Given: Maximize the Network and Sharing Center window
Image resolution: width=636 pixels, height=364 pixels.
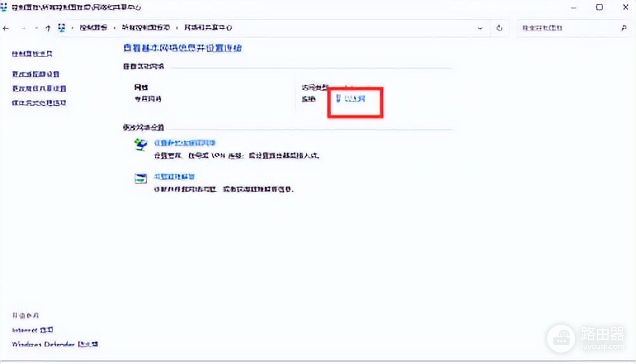Looking at the screenshot, I should point(599,7).
